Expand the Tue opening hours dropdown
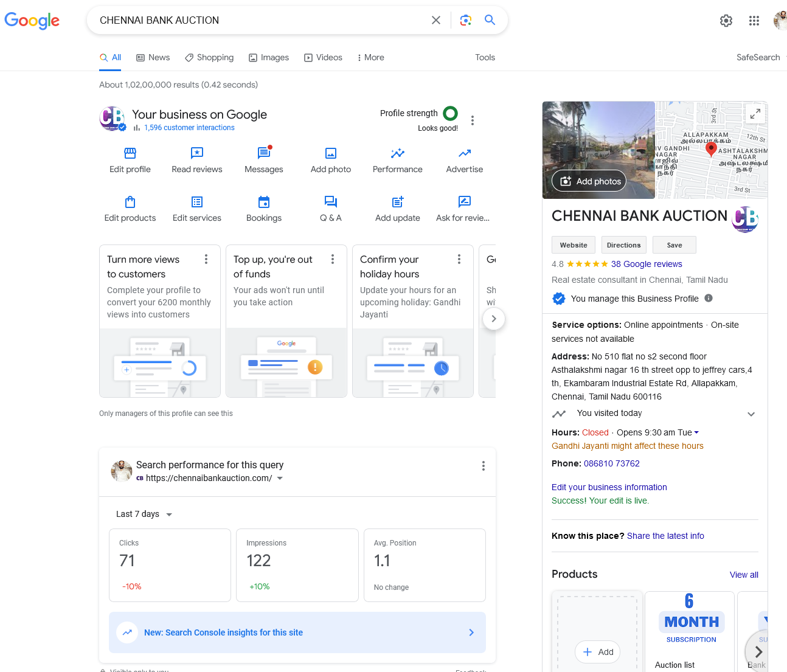Screen dimensions: 787x672 pyautogui.click(x=696, y=432)
